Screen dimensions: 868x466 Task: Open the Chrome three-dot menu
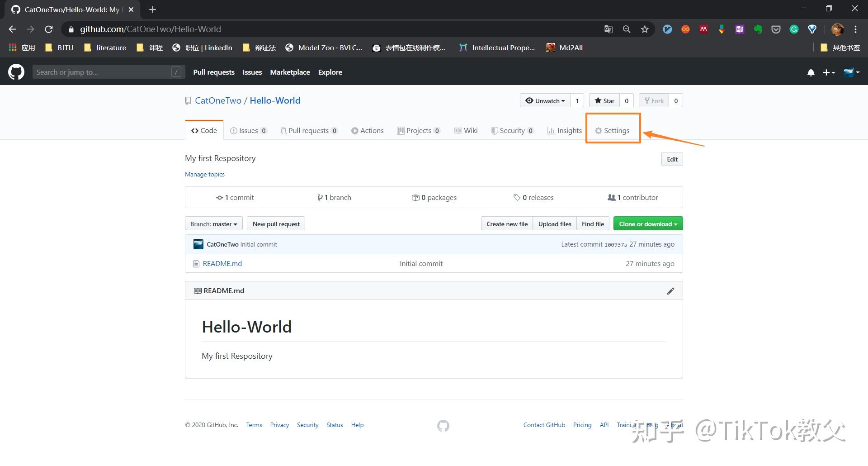click(855, 29)
